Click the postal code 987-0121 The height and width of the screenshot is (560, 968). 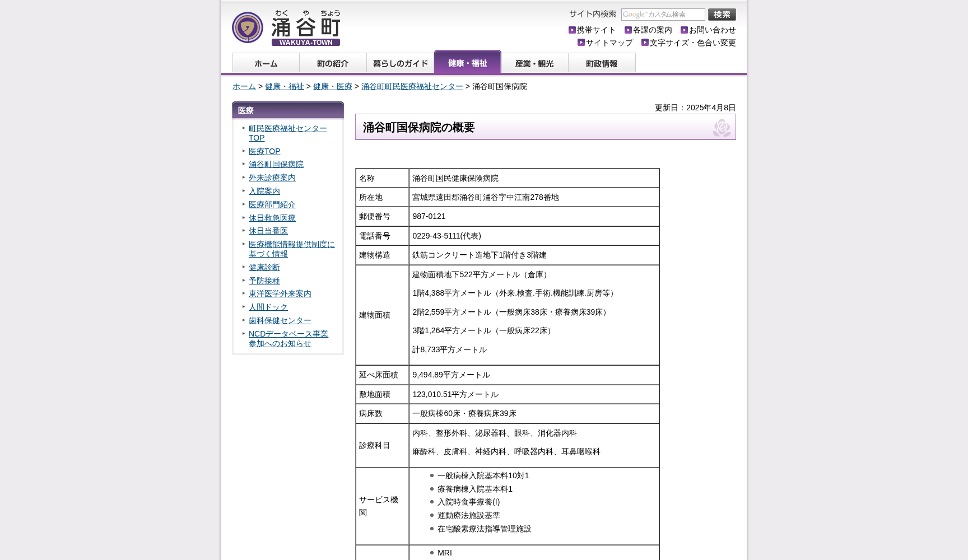tap(429, 216)
